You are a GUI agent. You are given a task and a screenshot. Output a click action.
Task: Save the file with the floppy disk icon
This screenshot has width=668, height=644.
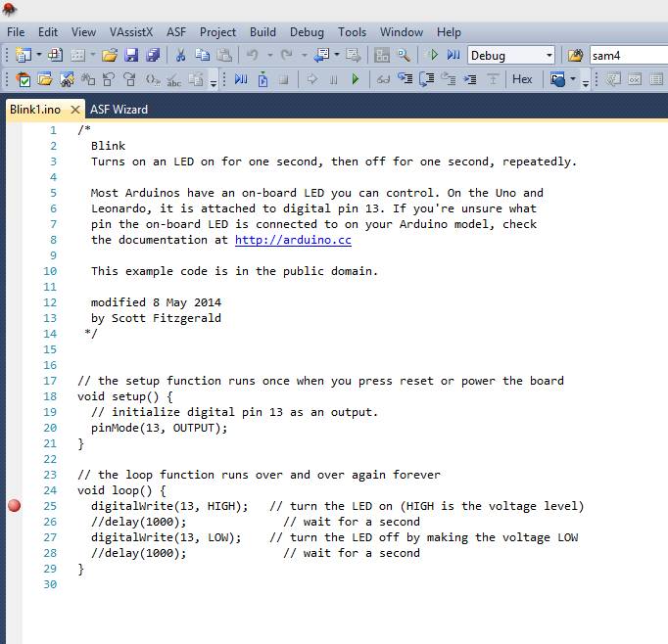tap(131, 56)
